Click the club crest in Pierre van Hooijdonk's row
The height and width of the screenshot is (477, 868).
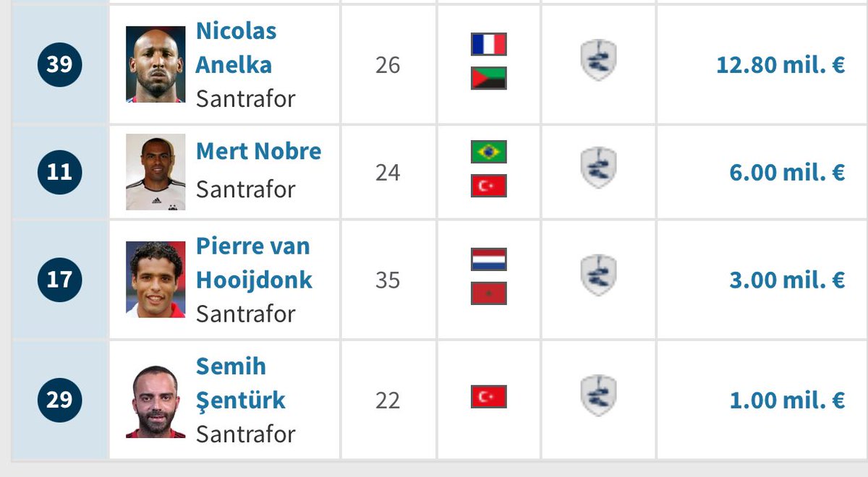(598, 276)
